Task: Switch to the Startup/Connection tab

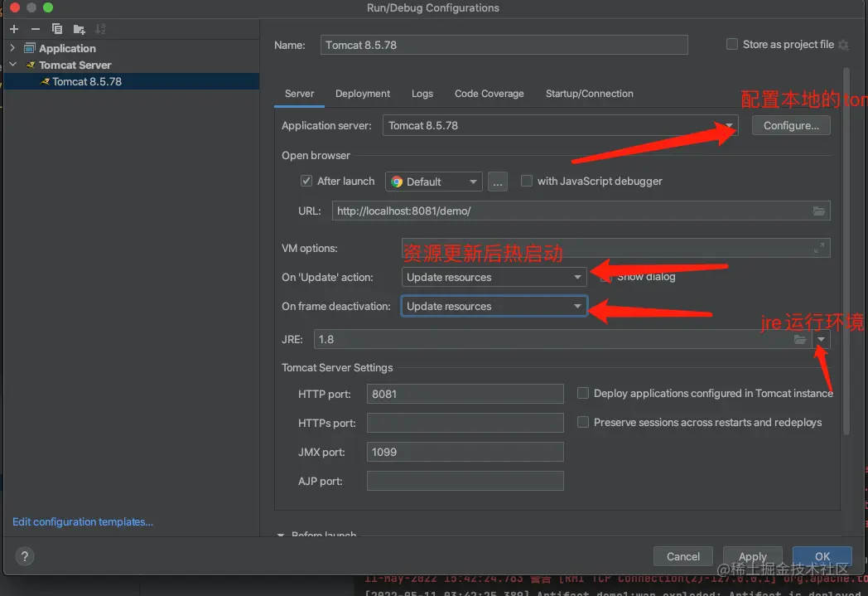Action: tap(589, 94)
